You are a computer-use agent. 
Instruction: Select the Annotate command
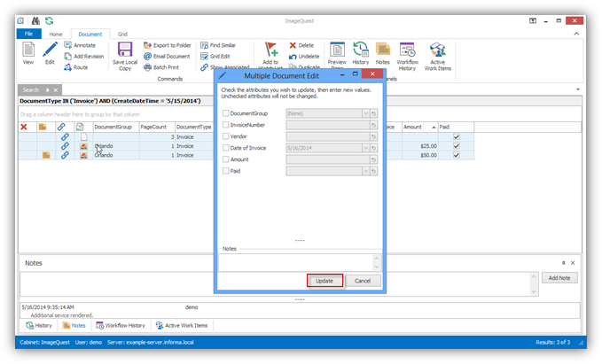coord(80,45)
